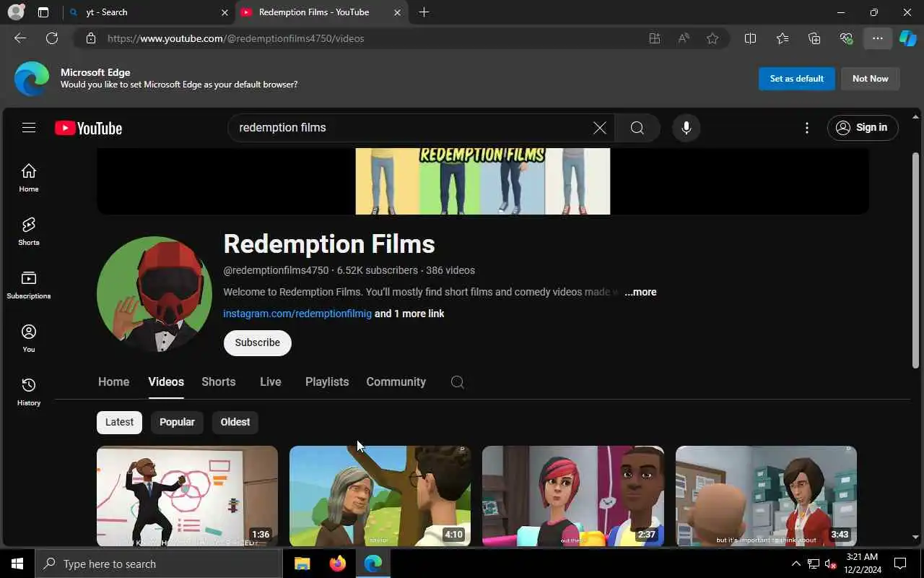924x578 pixels.
Task: Open the Favorites list icon
Action: click(x=783, y=38)
